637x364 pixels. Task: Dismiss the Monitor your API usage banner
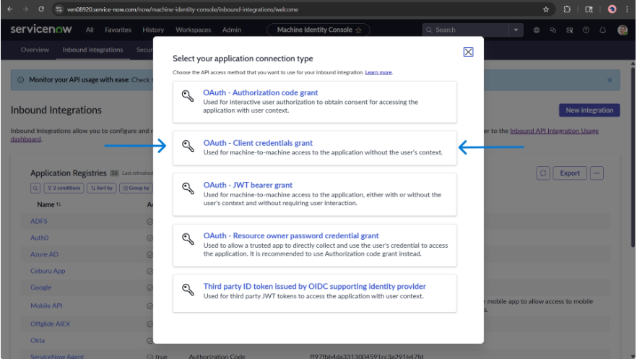[610, 80]
